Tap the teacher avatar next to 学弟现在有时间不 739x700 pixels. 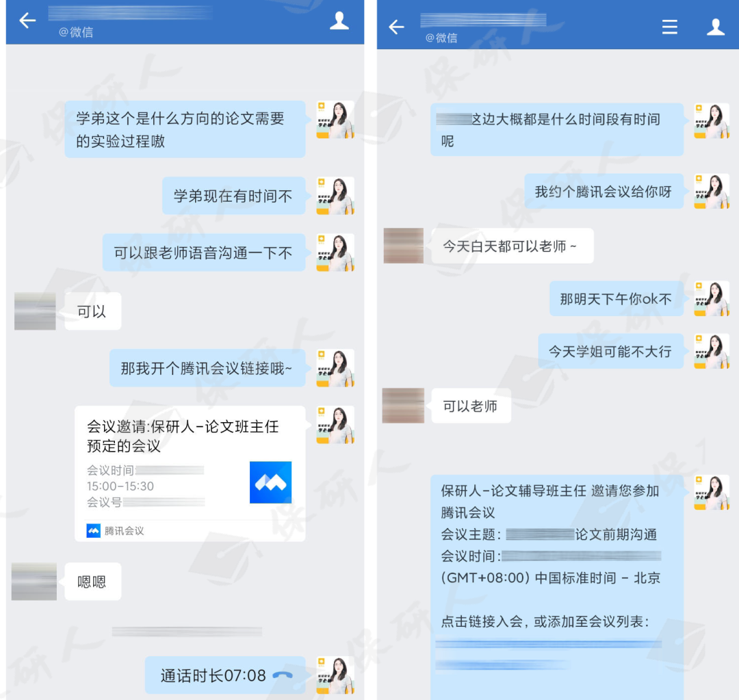click(335, 196)
